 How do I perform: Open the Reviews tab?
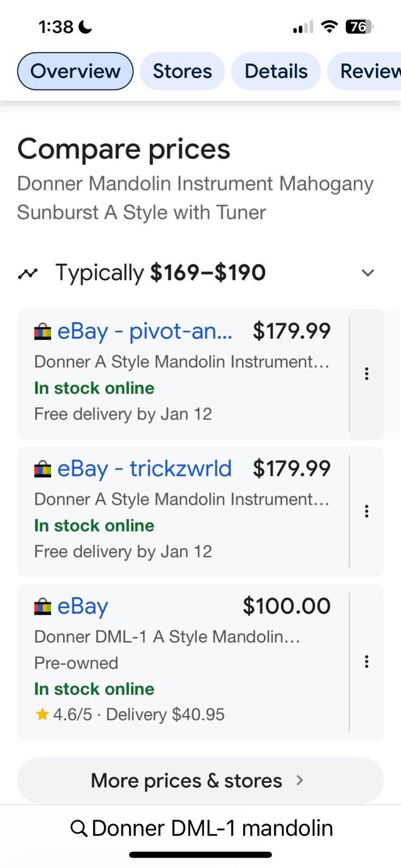[365, 71]
